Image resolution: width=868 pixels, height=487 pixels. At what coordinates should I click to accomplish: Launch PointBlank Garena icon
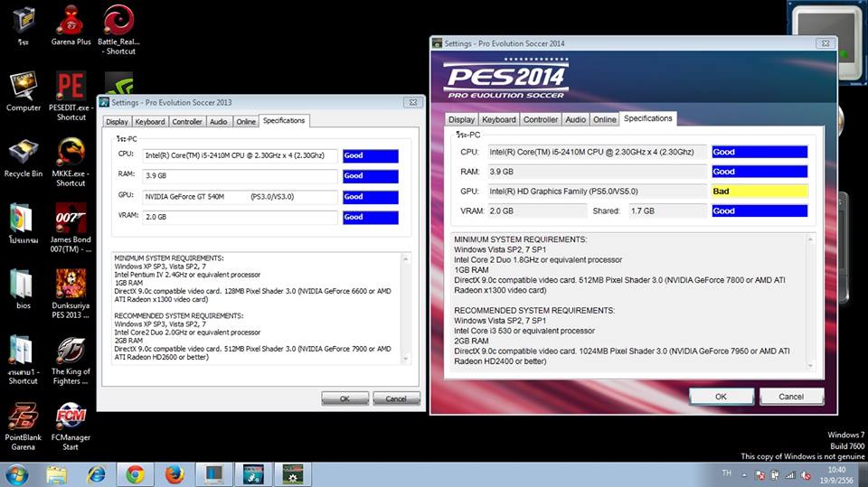pyautogui.click(x=24, y=425)
